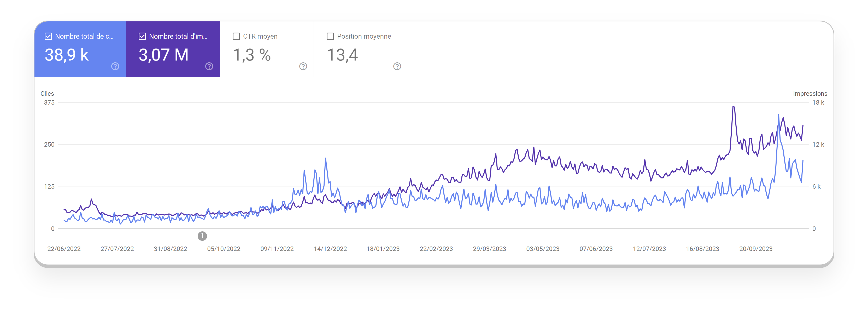Click the Impressions axis title
Viewport: 868px width, 312px height.
tap(810, 94)
